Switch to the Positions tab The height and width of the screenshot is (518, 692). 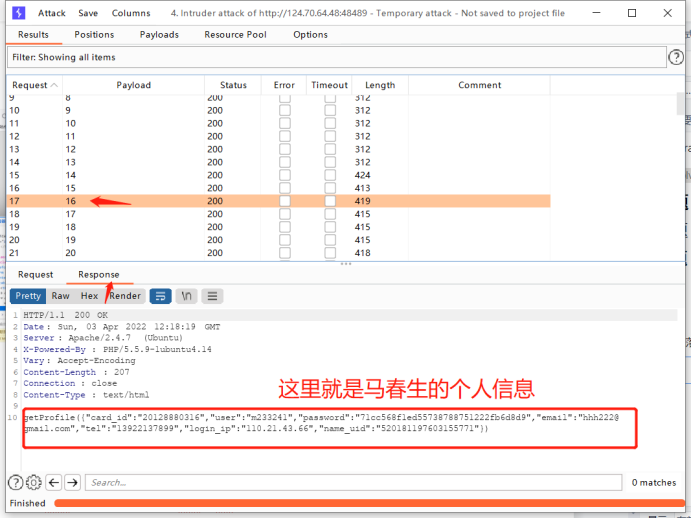[x=94, y=34]
